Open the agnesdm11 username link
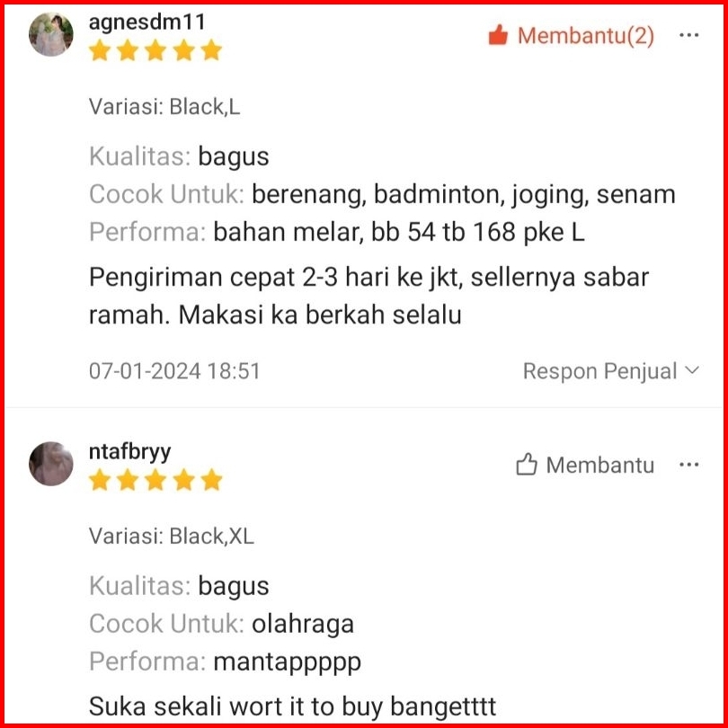This screenshot has width=728, height=728. [146, 22]
